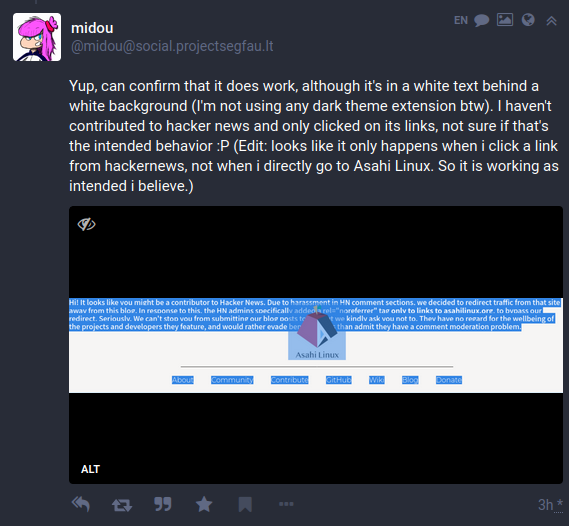Open midou's profile avatar
The width and height of the screenshot is (569, 526).
[x=37, y=37]
